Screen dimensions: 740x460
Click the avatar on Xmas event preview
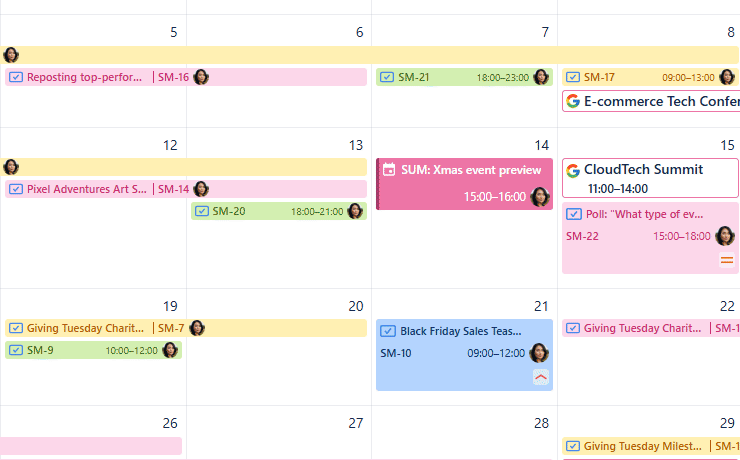[x=541, y=197]
